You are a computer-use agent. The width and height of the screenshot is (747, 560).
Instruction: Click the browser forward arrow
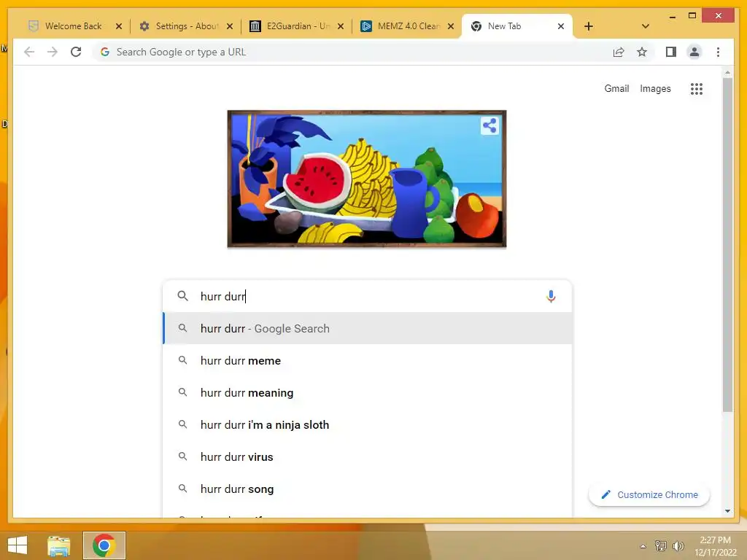tap(53, 52)
